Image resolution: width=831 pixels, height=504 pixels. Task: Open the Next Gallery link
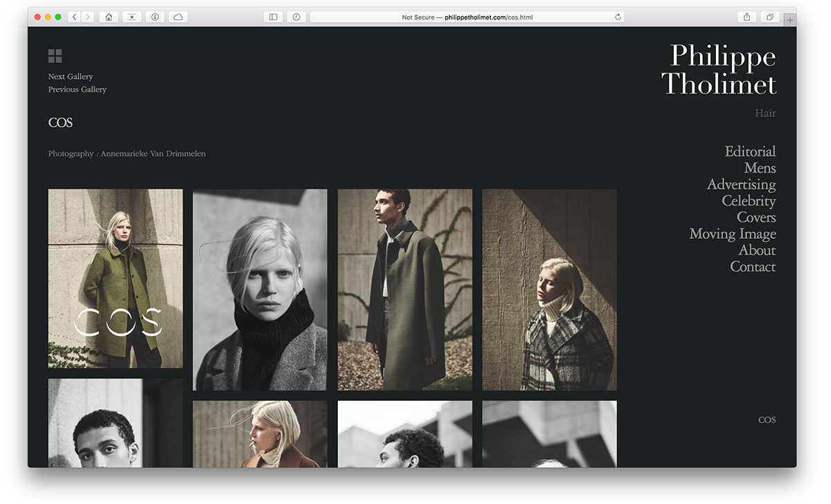[x=71, y=76]
